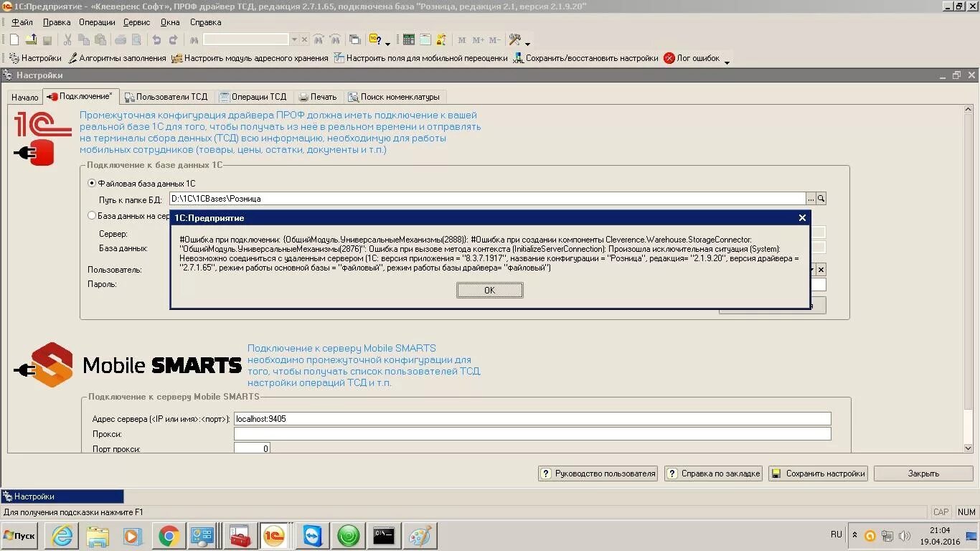Show hidden system tray icons arrow

pyautogui.click(x=854, y=535)
